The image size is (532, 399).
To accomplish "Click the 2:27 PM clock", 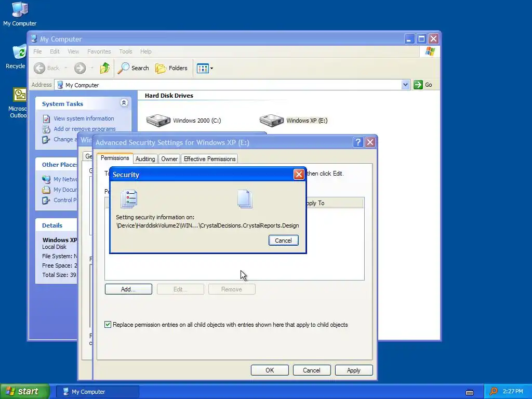I will click(513, 392).
